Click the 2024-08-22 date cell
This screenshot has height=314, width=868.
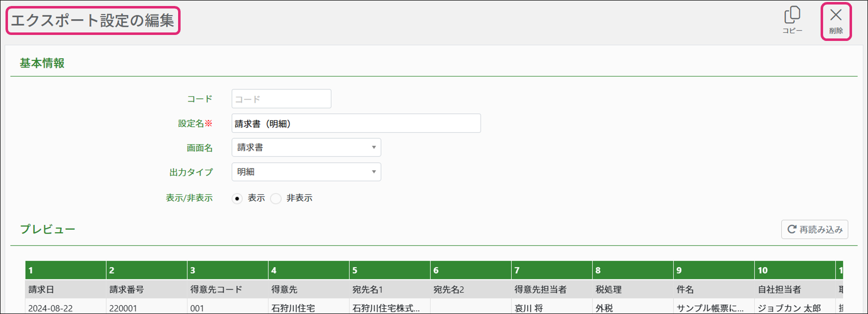click(x=50, y=308)
